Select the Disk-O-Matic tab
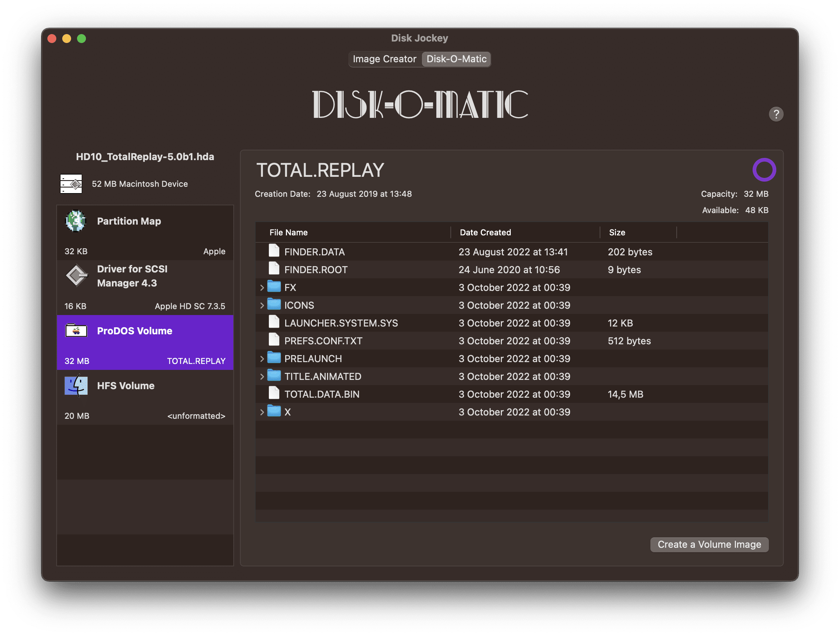Image resolution: width=840 pixels, height=636 pixels. point(456,59)
